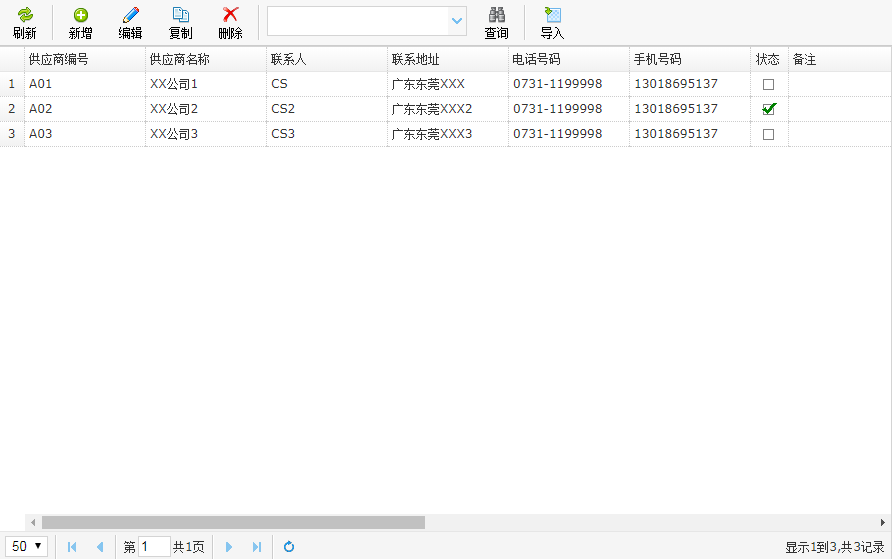Click the 备注 column header
This screenshot has width=892, height=559.
[x=840, y=59]
